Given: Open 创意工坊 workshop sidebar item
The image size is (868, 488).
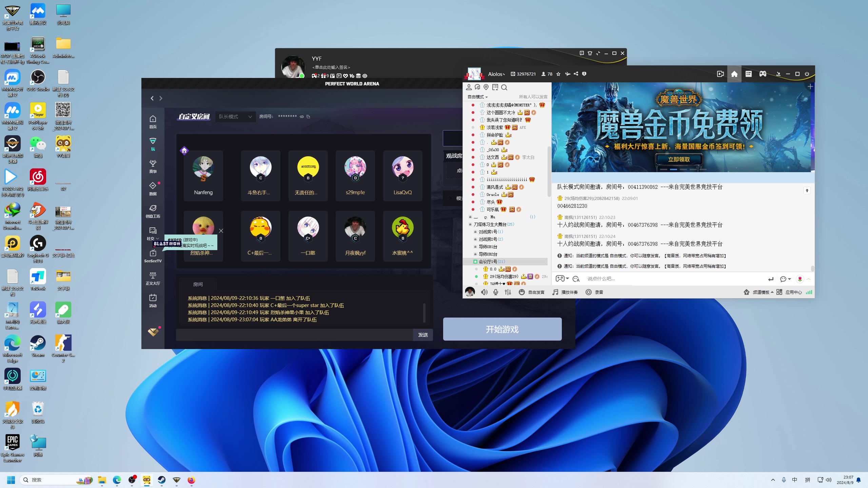Looking at the screenshot, I should coord(153,211).
